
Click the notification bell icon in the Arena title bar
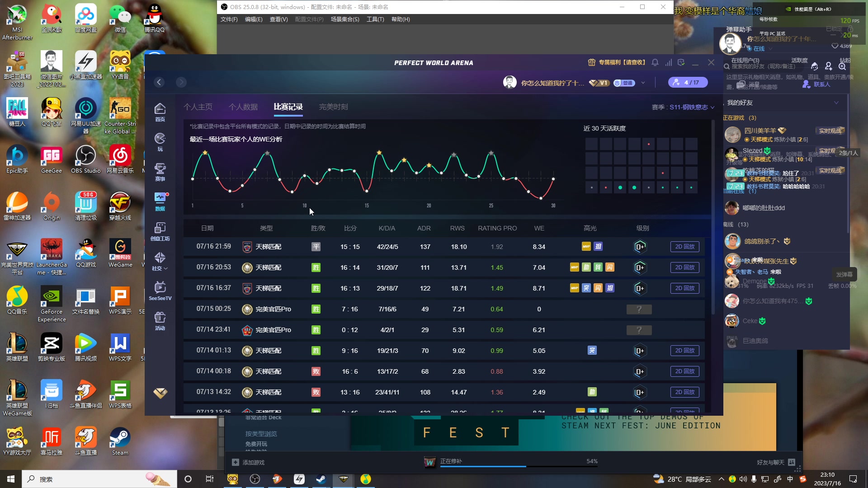(x=655, y=62)
